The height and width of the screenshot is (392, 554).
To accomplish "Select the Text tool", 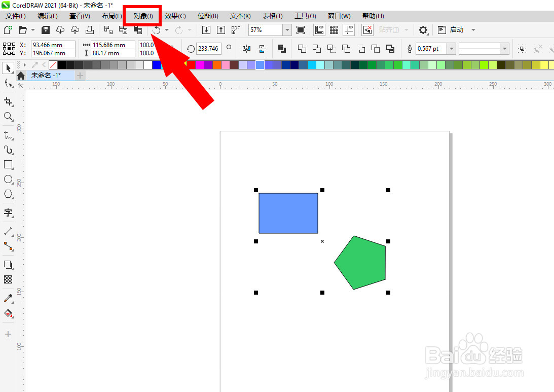I will [8, 212].
